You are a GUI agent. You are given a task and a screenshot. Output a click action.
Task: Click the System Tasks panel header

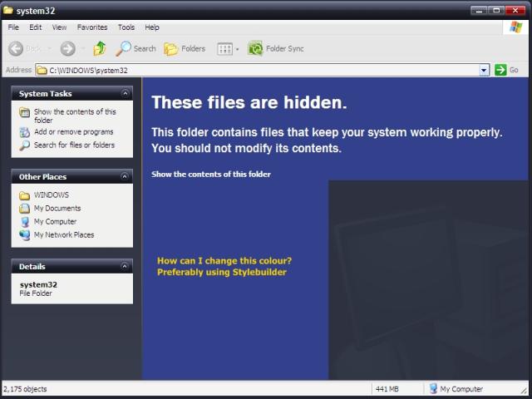72,93
